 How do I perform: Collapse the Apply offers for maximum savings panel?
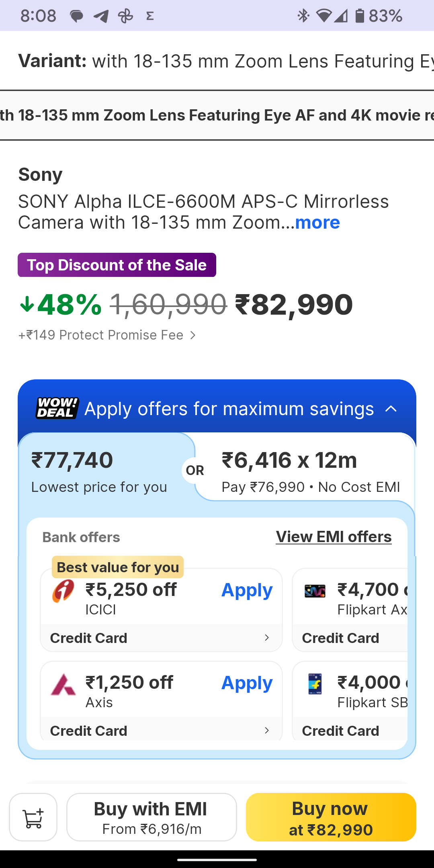391,409
